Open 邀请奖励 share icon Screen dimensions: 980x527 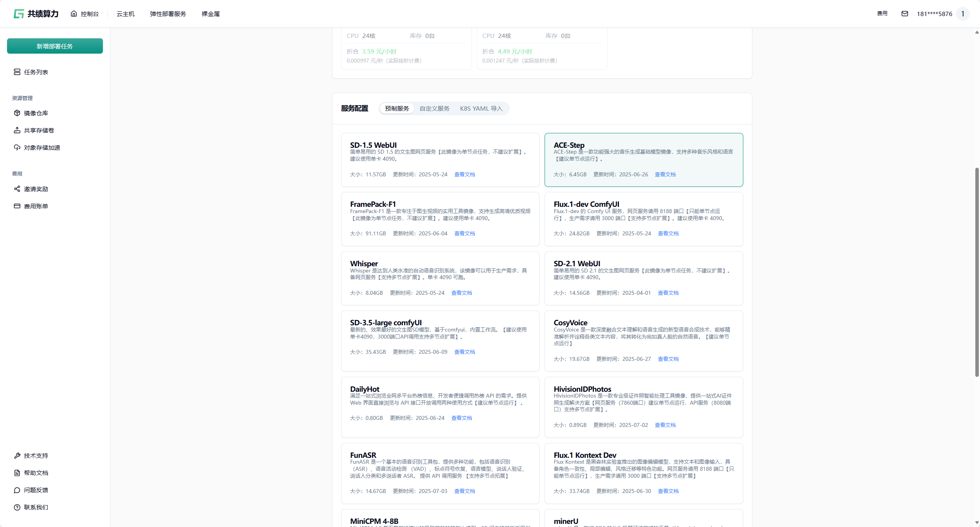click(x=17, y=189)
